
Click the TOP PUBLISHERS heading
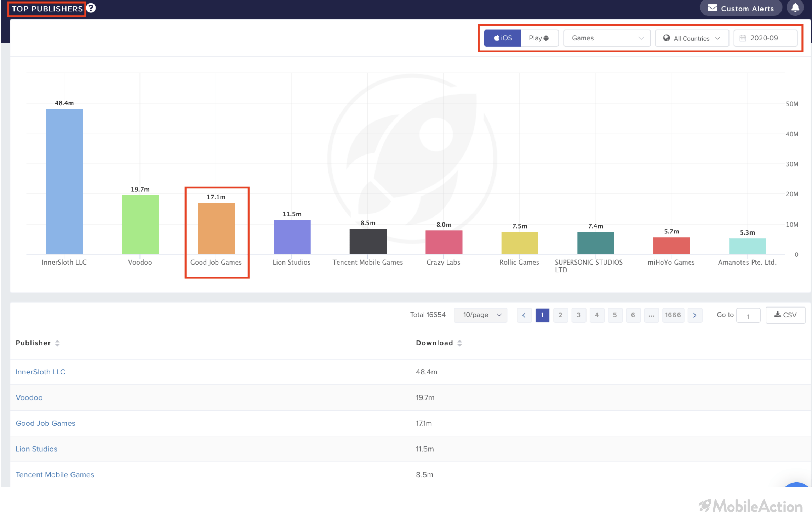(47, 9)
